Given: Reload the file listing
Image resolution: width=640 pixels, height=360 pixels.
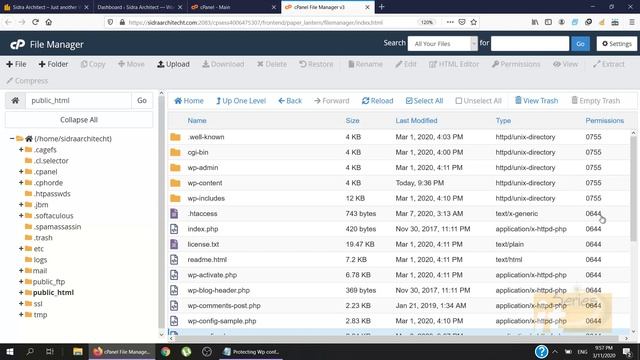Looking at the screenshot, I should (x=378, y=101).
